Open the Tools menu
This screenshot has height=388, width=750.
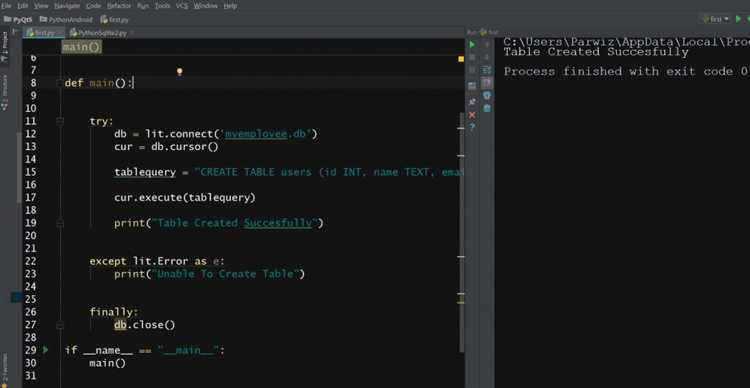pos(162,6)
